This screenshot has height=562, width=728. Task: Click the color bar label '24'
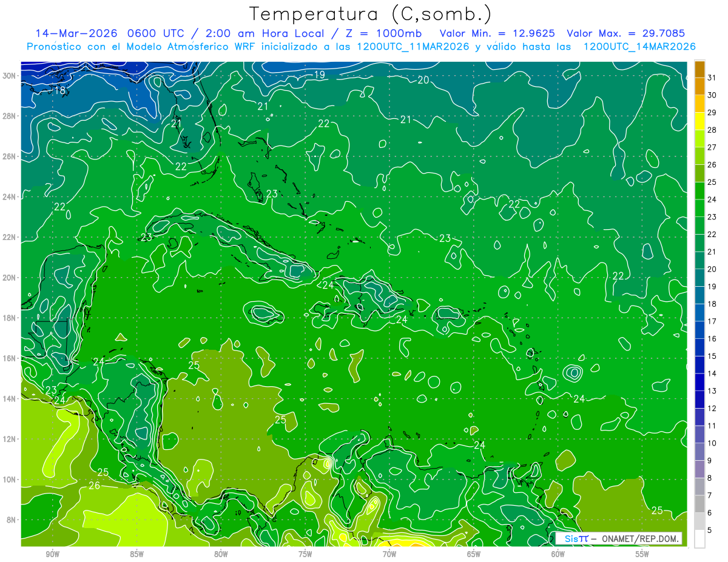[x=712, y=199]
